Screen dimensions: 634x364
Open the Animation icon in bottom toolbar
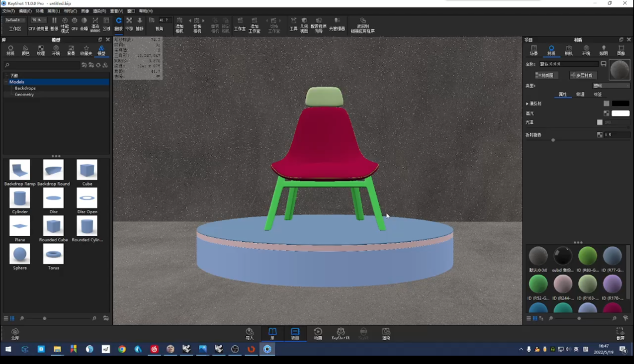coord(318,333)
